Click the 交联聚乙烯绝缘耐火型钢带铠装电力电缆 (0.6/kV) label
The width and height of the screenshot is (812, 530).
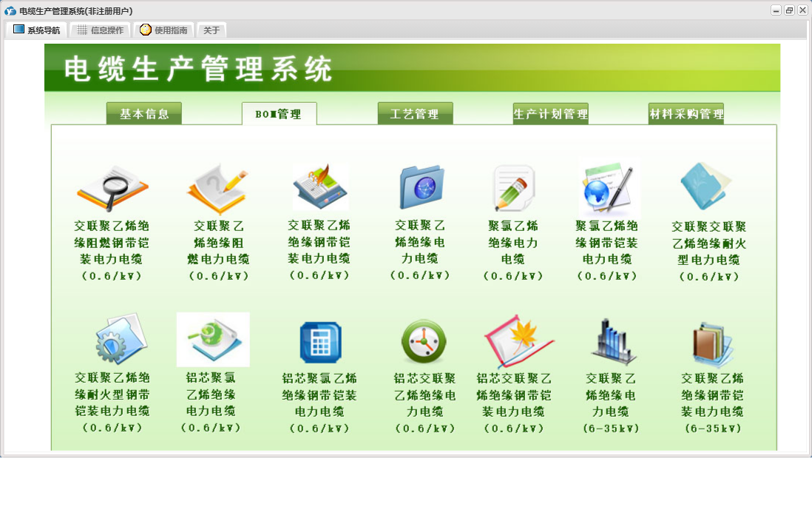point(112,403)
